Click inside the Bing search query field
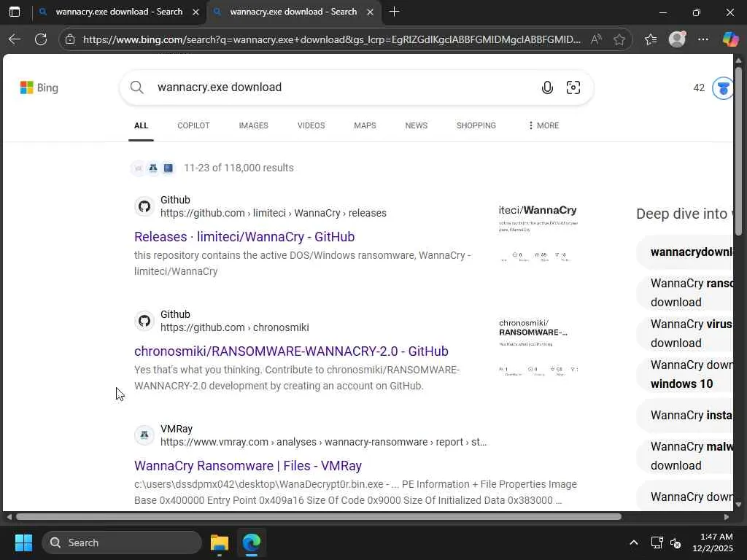 (343, 87)
